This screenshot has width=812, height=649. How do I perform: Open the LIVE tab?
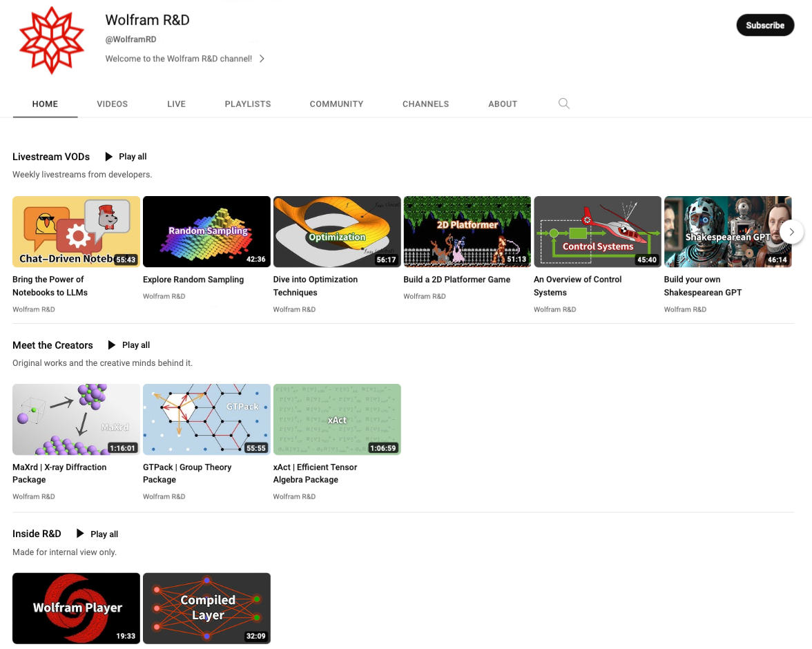tap(177, 104)
